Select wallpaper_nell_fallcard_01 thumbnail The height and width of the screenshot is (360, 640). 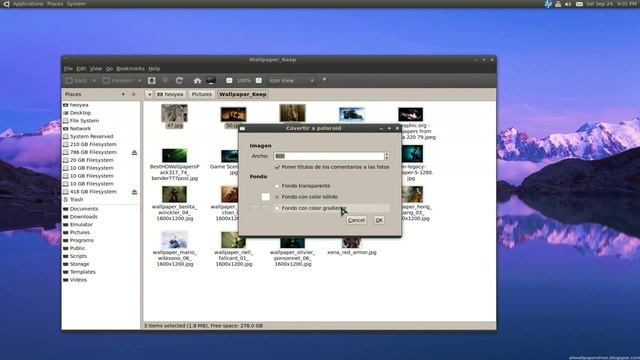(x=233, y=240)
